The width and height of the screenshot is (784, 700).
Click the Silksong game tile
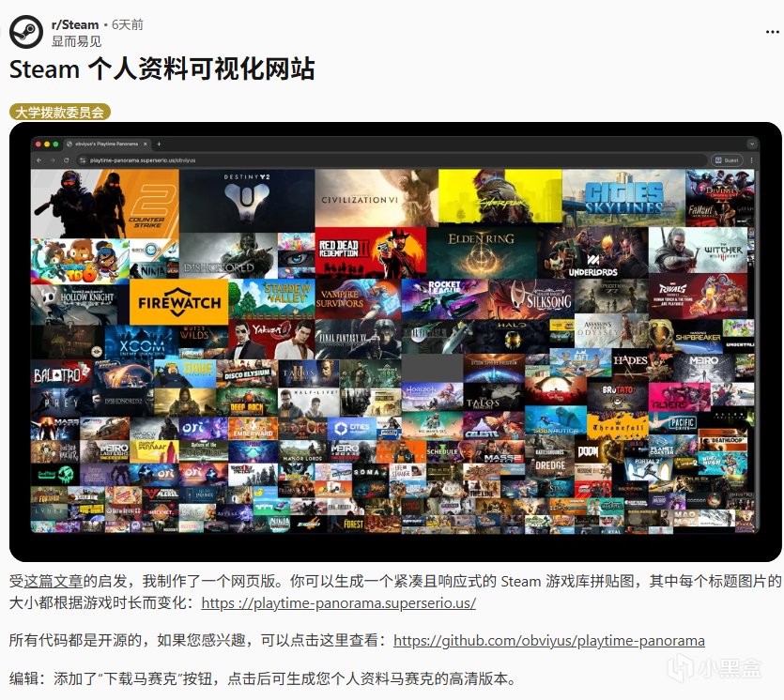(531, 299)
